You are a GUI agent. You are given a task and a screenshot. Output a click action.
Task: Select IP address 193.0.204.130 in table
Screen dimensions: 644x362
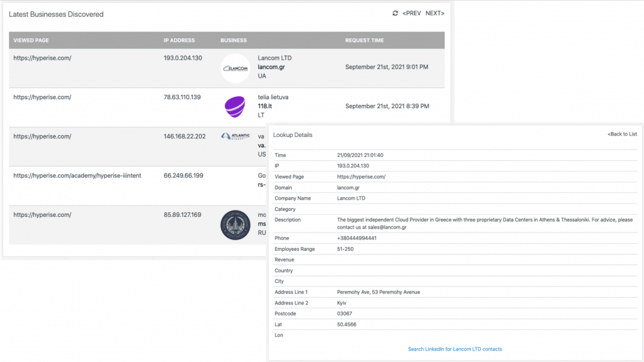[x=183, y=58]
